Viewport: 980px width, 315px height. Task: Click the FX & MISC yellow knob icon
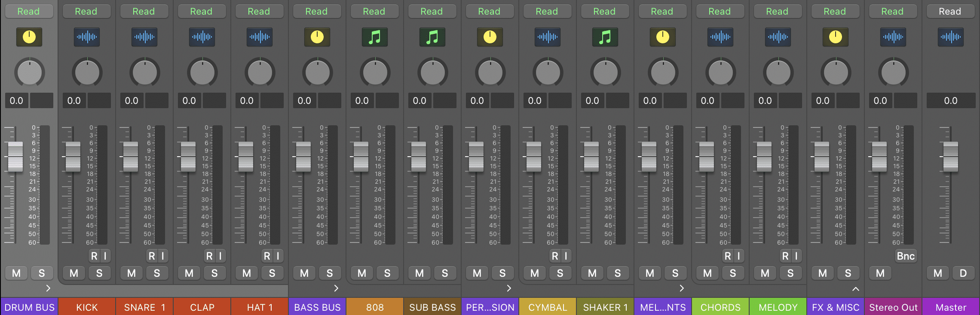pos(835,37)
